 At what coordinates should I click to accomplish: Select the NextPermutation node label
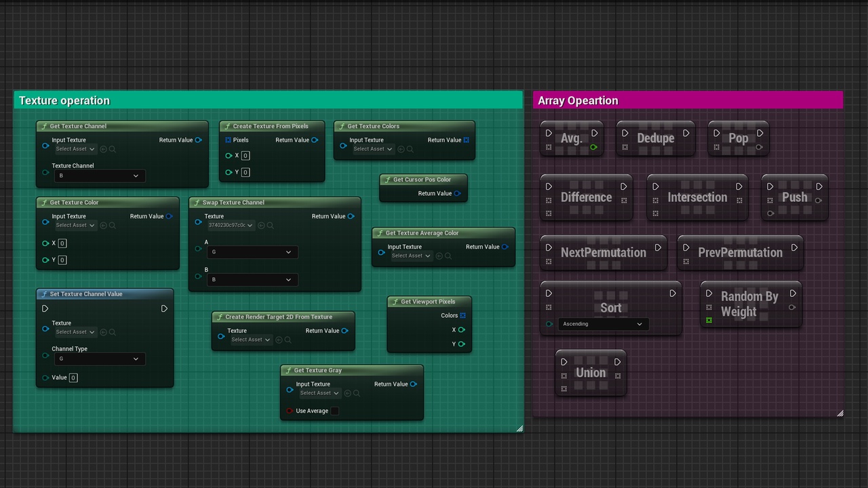[x=604, y=252]
